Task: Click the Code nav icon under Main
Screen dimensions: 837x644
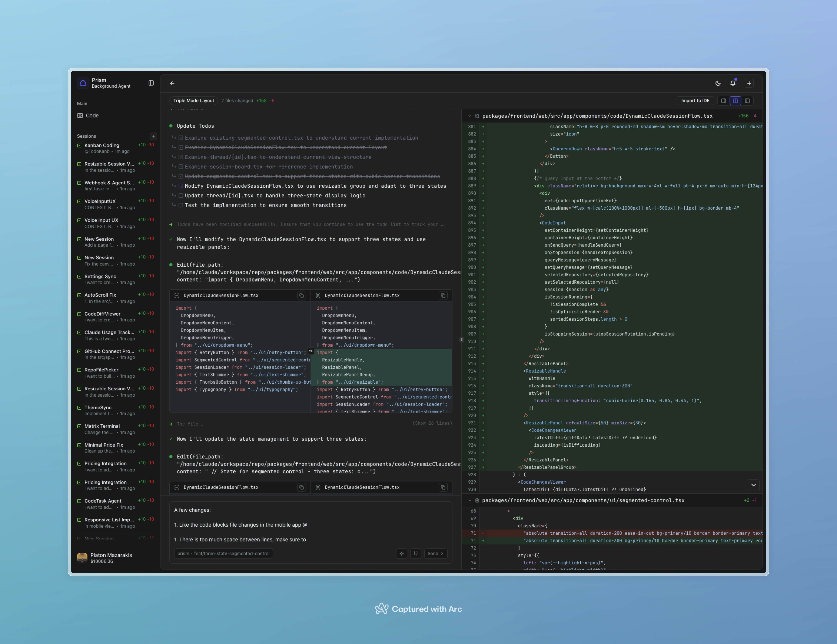Action: 80,115
